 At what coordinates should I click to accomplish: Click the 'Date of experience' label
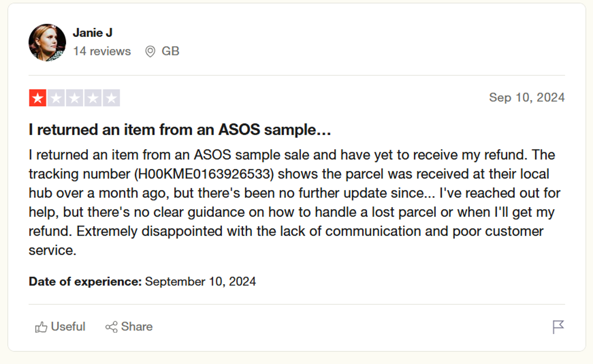click(x=84, y=282)
